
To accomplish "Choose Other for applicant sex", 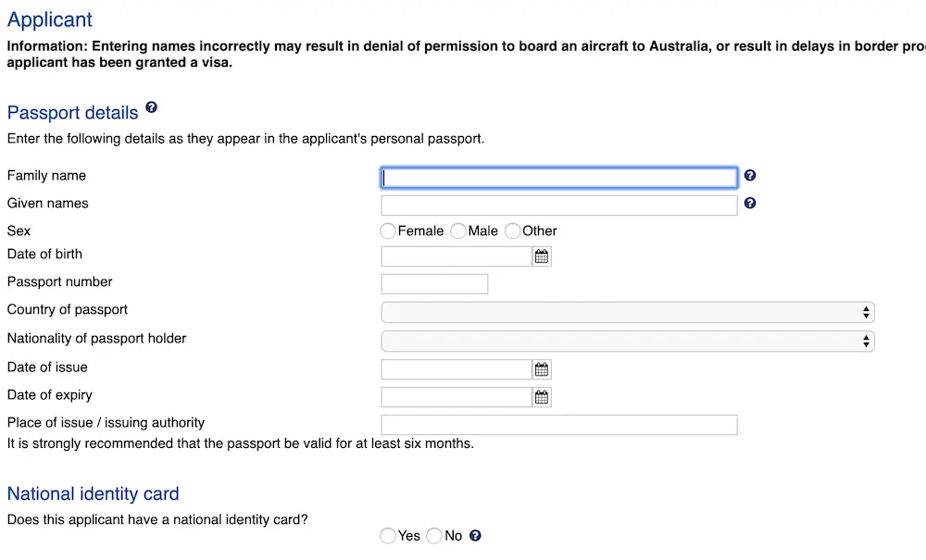I will [512, 230].
